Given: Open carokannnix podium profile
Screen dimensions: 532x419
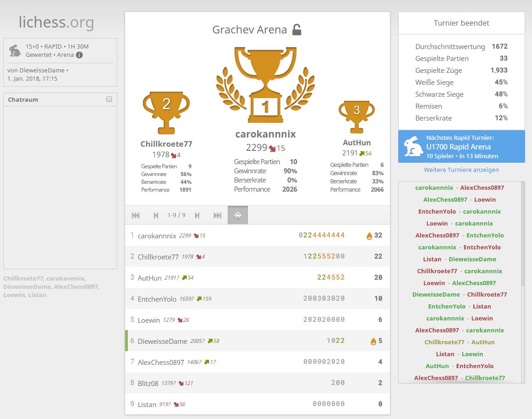Looking at the screenshot, I should (x=266, y=134).
